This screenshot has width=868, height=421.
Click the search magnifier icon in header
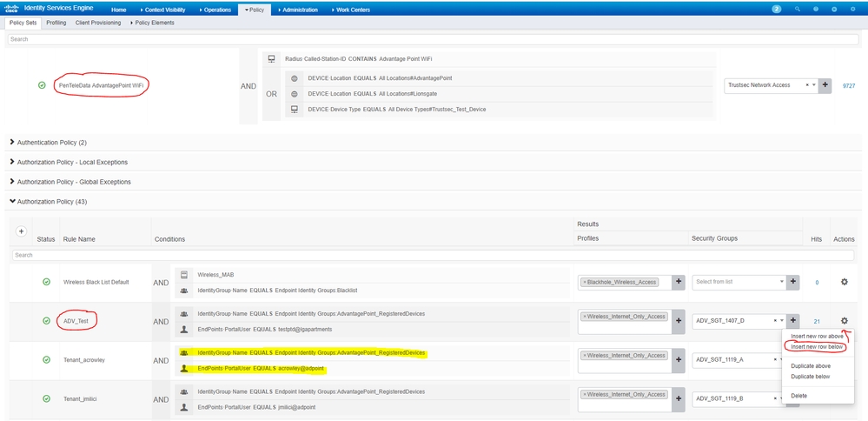tap(798, 10)
